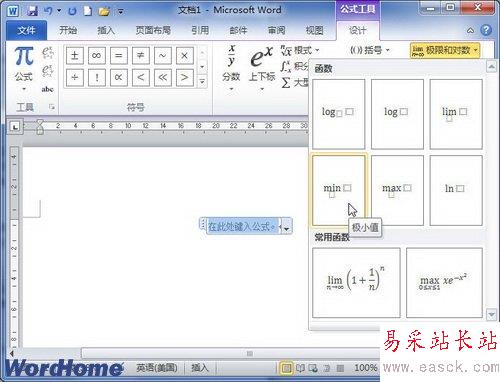Insert the lim limit structure
This screenshot has width=500, height=382.
456,114
